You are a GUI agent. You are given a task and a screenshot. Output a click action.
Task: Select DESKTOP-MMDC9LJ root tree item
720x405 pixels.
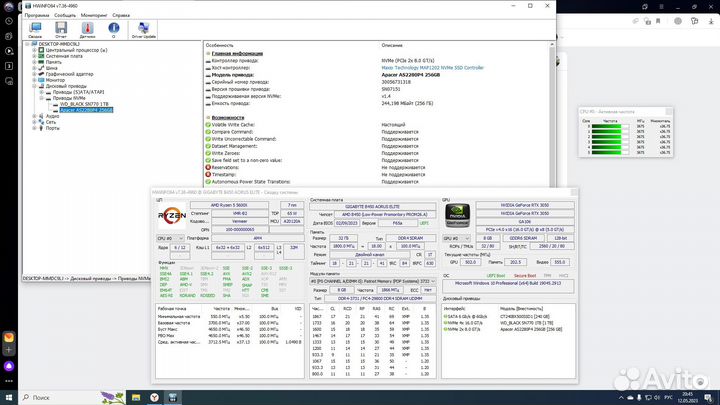(x=59, y=44)
